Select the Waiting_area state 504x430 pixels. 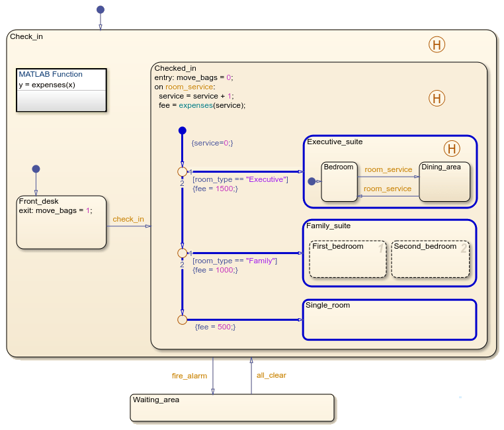pos(231,408)
